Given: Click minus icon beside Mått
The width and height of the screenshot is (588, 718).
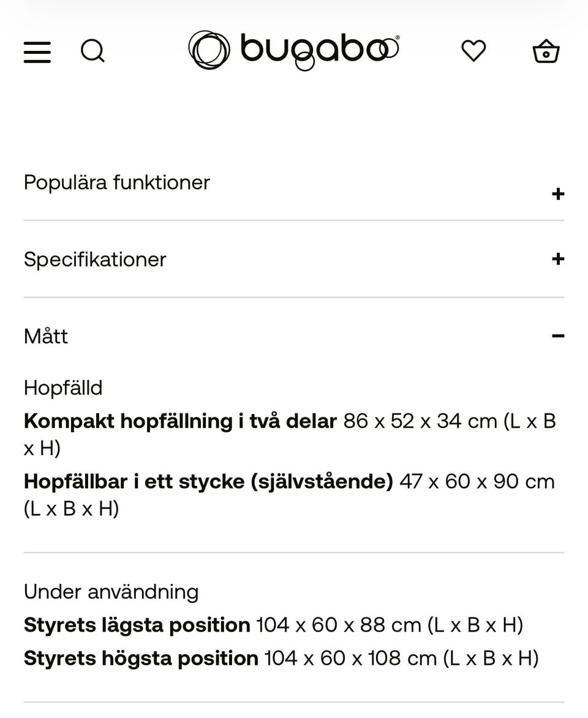Looking at the screenshot, I should (558, 336).
